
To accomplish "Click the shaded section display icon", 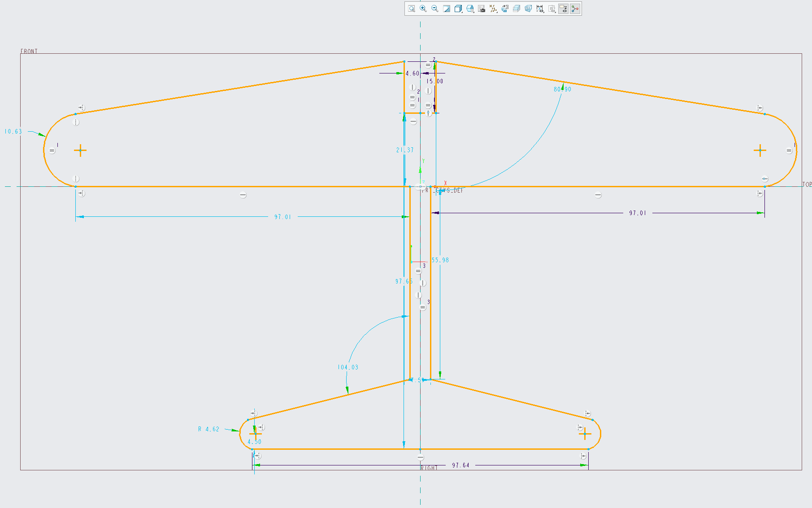I will pos(517,9).
